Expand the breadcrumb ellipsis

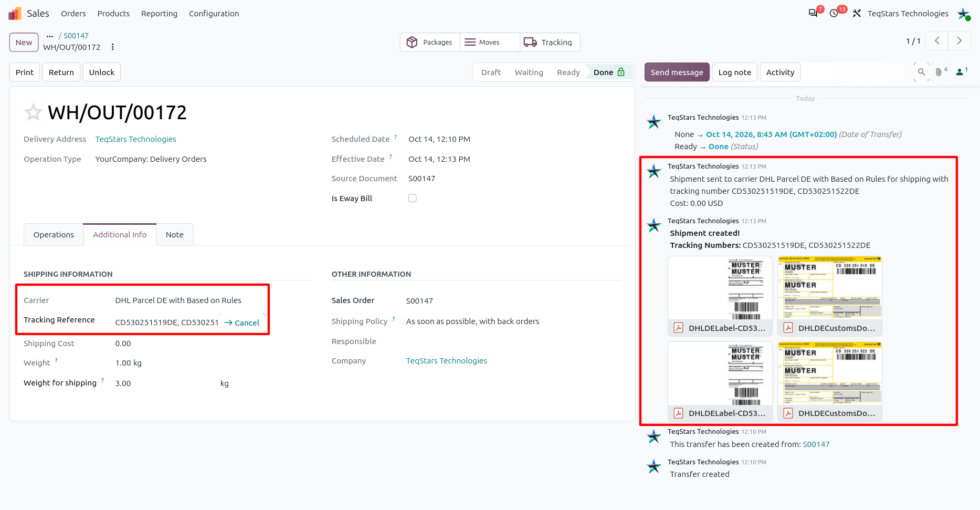tap(50, 36)
